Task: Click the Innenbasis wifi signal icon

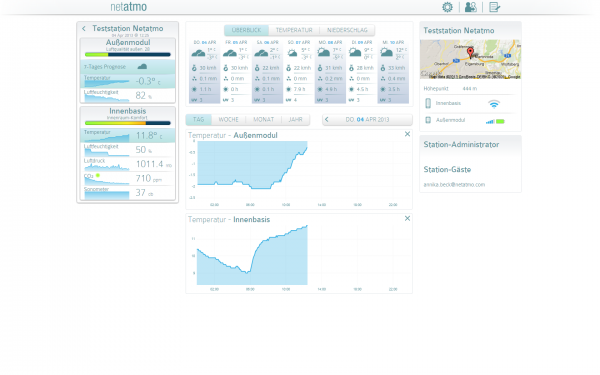Action: 494,104
